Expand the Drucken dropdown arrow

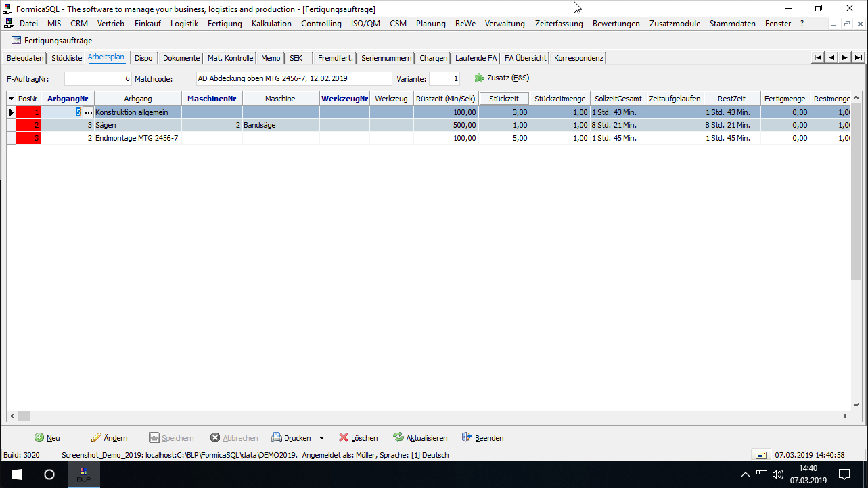point(322,438)
